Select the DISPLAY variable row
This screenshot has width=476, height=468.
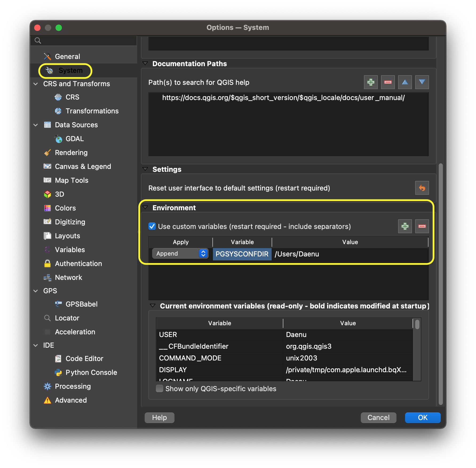coord(284,370)
